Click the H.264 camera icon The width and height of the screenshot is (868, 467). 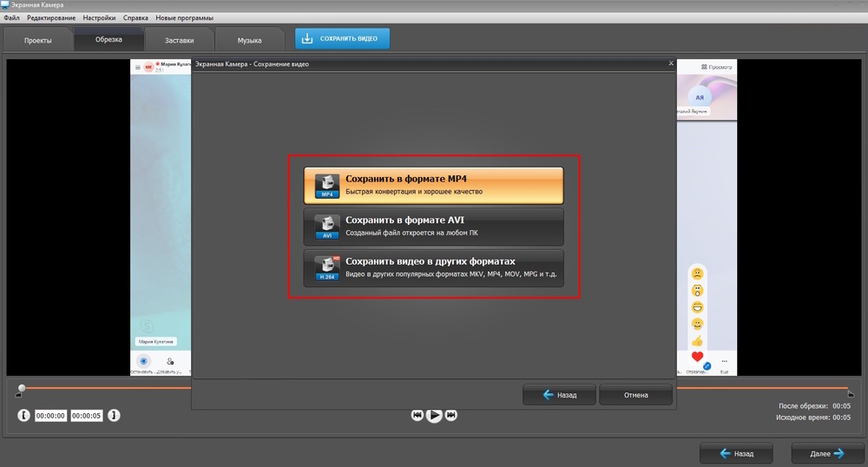(327, 268)
